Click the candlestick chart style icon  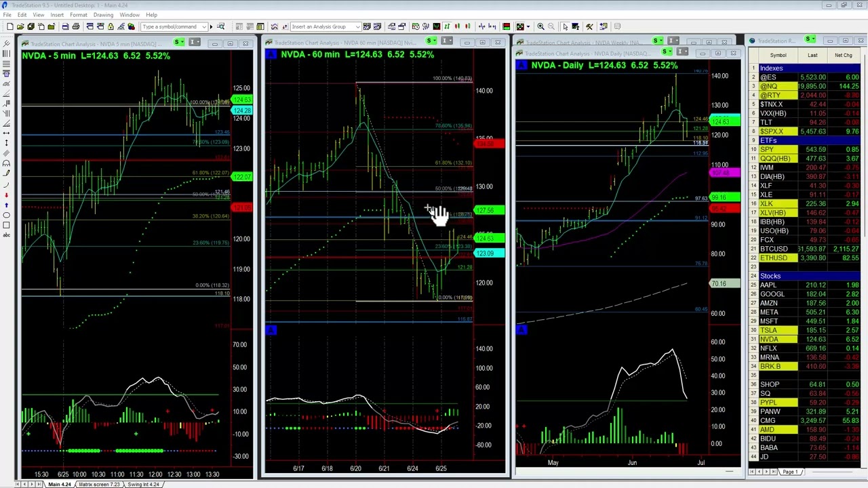(456, 27)
